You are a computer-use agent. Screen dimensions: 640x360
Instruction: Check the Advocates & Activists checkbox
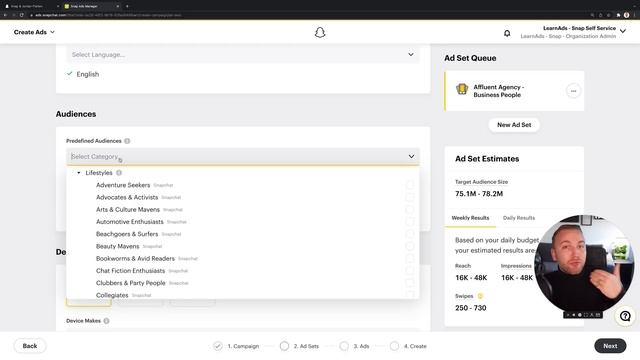point(410,197)
